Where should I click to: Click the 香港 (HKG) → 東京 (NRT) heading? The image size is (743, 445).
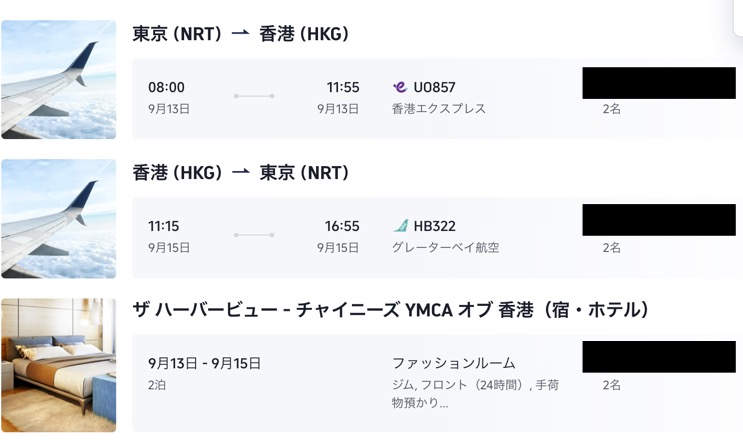pyautogui.click(x=240, y=173)
